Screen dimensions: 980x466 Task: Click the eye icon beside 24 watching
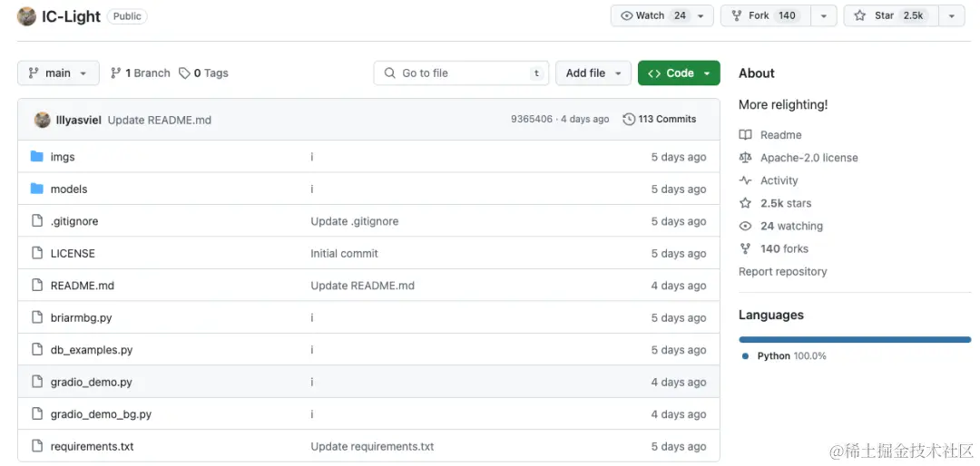pos(745,226)
